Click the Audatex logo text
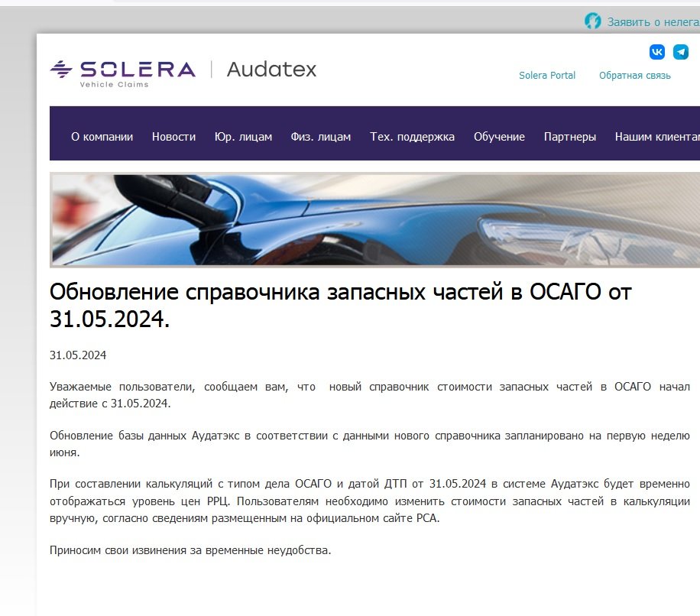 tap(271, 70)
